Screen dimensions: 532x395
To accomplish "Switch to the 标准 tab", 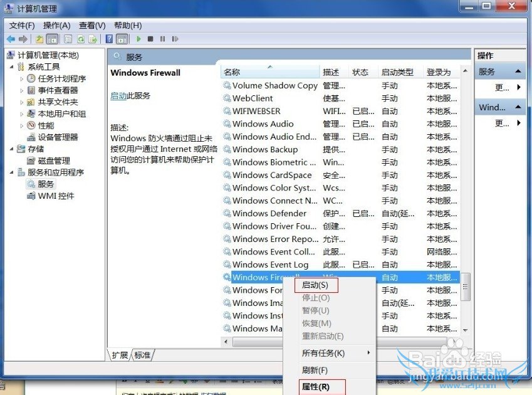I will [x=142, y=355].
